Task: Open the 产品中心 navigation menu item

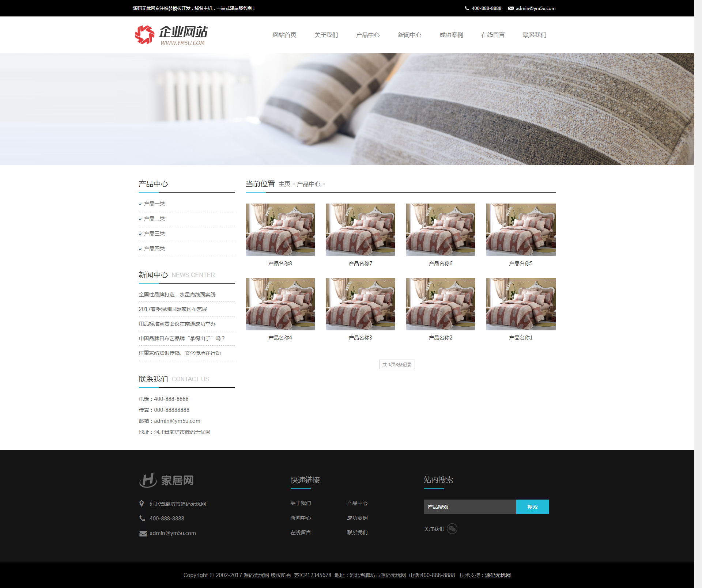Action: tap(368, 35)
